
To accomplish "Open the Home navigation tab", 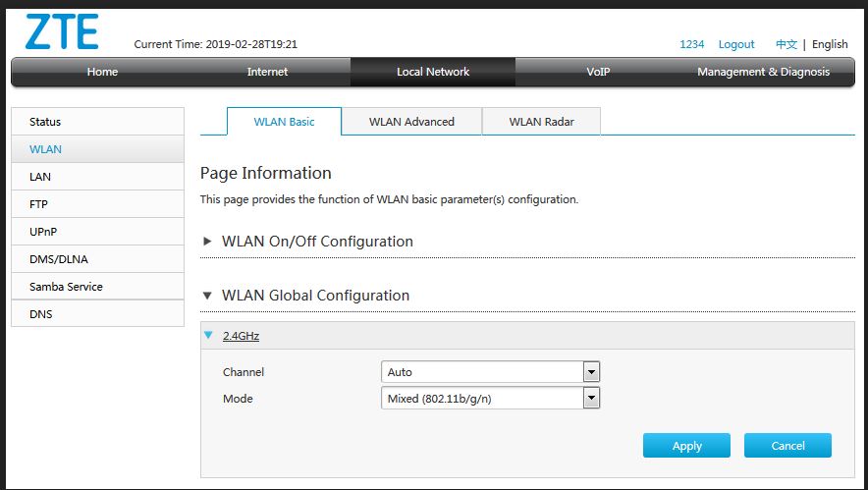I will coord(102,72).
